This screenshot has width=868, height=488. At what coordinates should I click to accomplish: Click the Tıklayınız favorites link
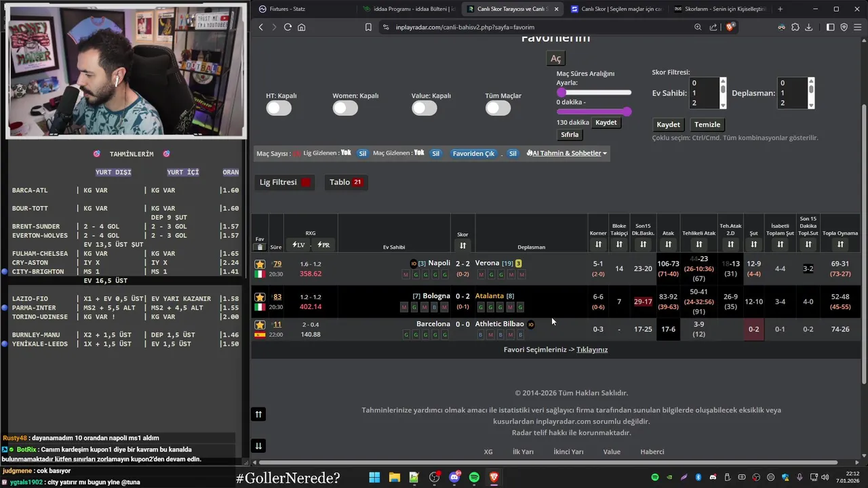click(592, 350)
